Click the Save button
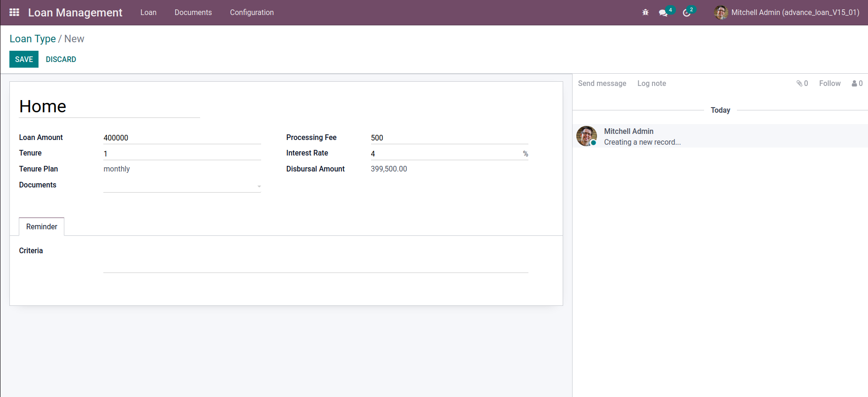868x397 pixels. click(24, 59)
